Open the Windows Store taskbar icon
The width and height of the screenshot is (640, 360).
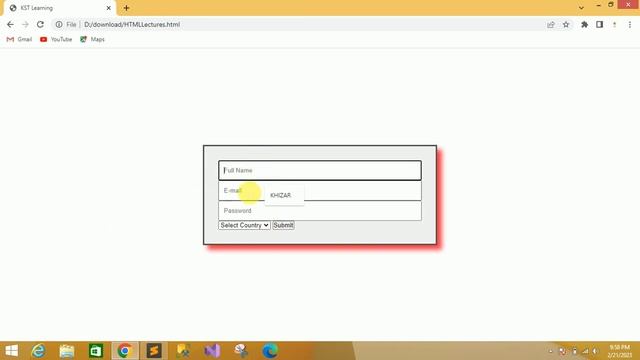96,351
